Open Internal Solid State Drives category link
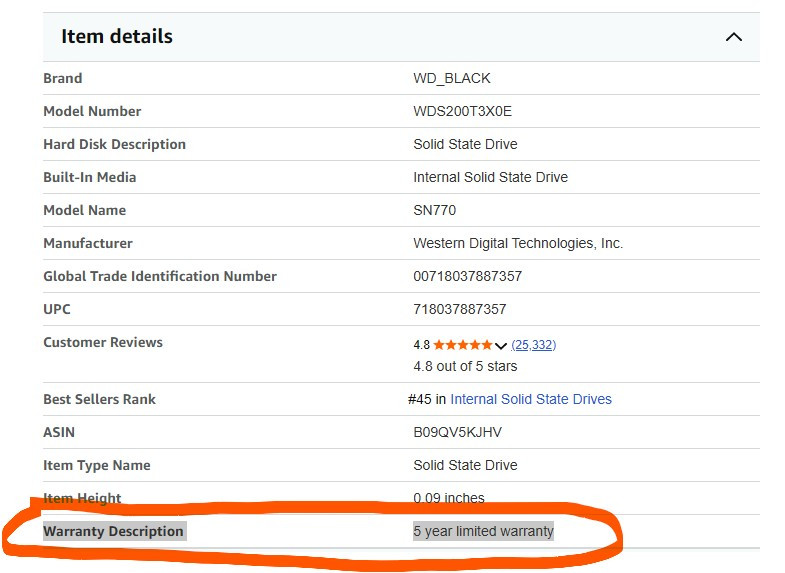 (x=531, y=399)
